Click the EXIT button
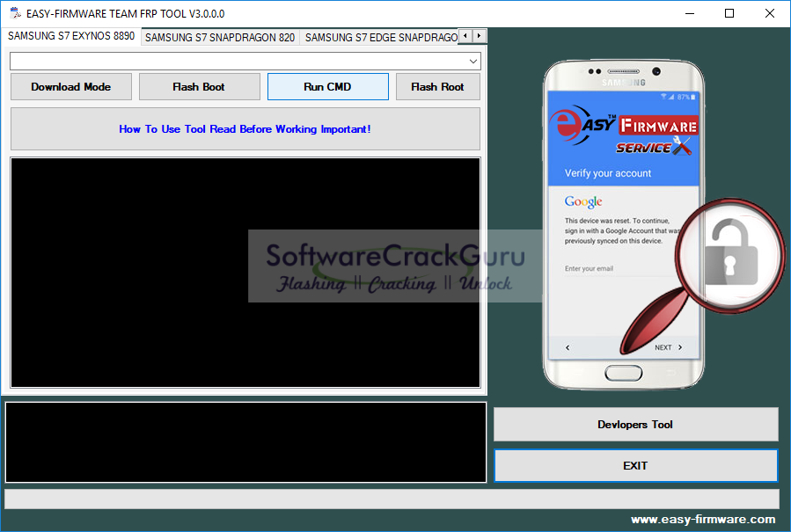The image size is (791, 532). (x=635, y=466)
